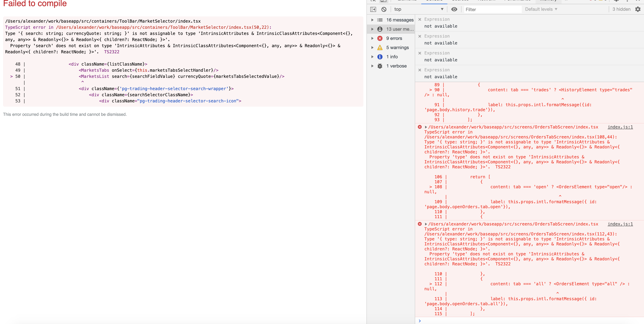
Task: Show only warnings by selecting 5 warnings
Action: tap(398, 48)
